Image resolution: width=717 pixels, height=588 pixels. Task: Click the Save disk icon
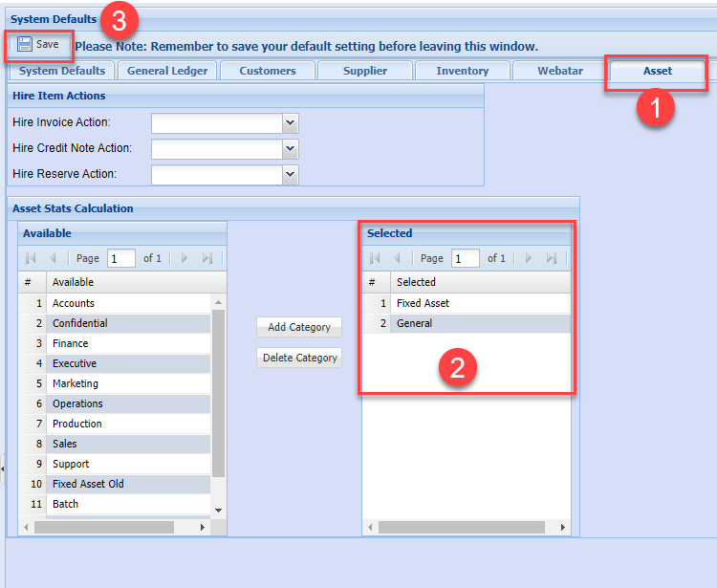(x=25, y=45)
